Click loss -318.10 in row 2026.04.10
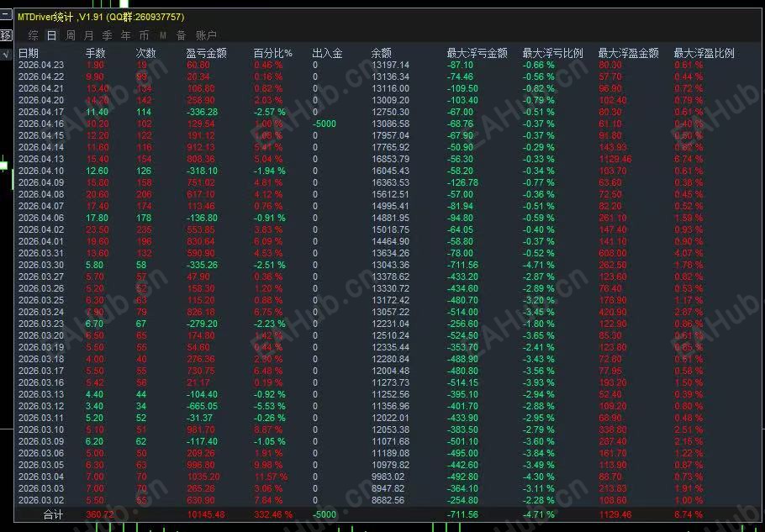Viewport: 765px width, 532px height. [x=202, y=171]
